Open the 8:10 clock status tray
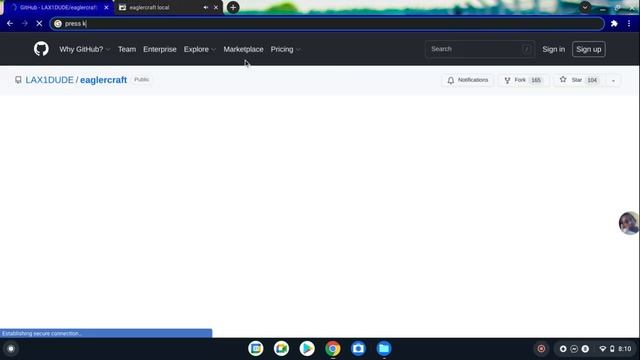Image resolution: width=640 pixels, height=360 pixels. (x=624, y=349)
